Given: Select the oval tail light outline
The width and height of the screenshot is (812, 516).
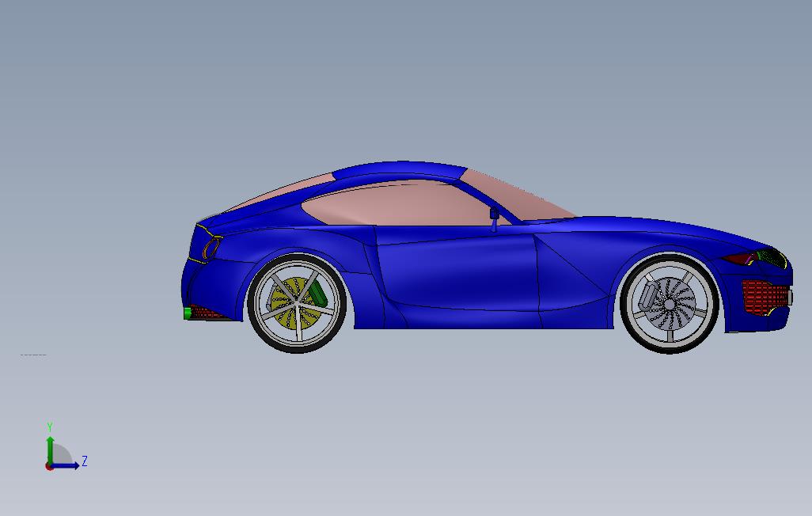Looking at the screenshot, I should coord(211,249).
